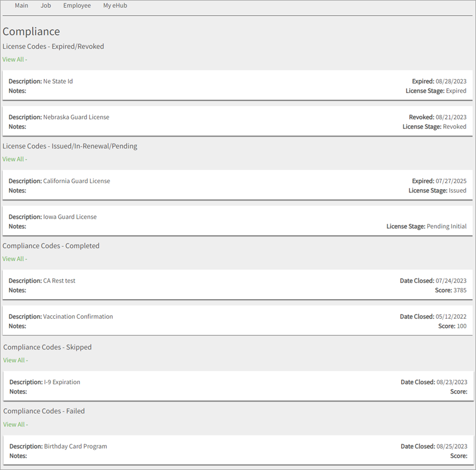Screen dimensions: 476x470
Task: Switch to the My eHub tab
Action: 115,5
